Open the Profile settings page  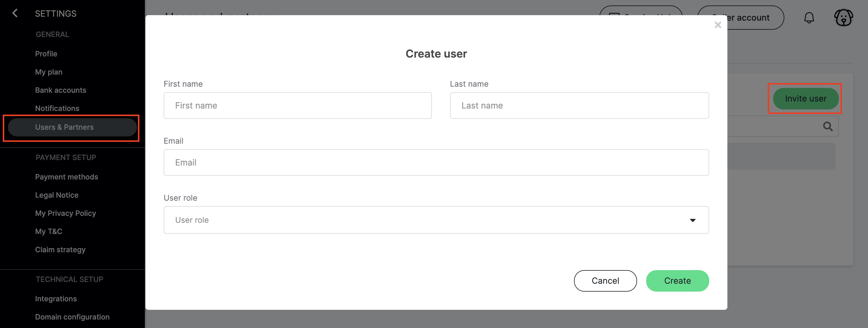[46, 54]
